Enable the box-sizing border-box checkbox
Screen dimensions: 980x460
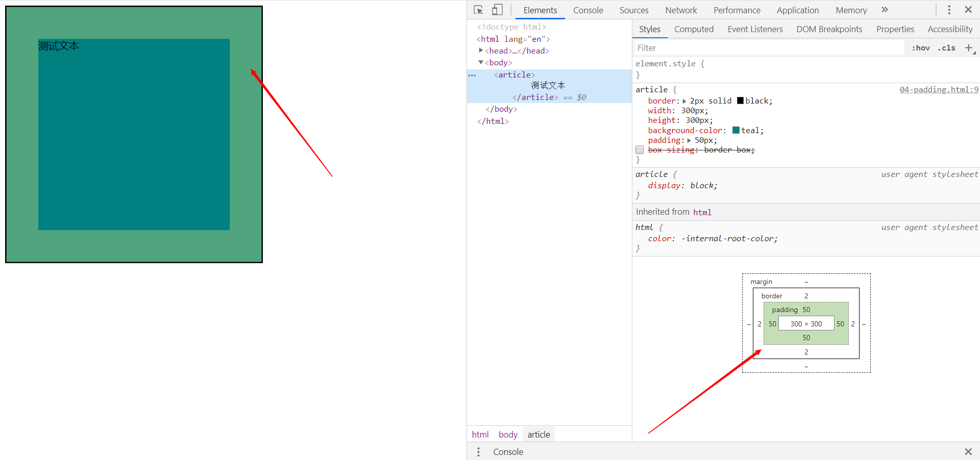[640, 150]
